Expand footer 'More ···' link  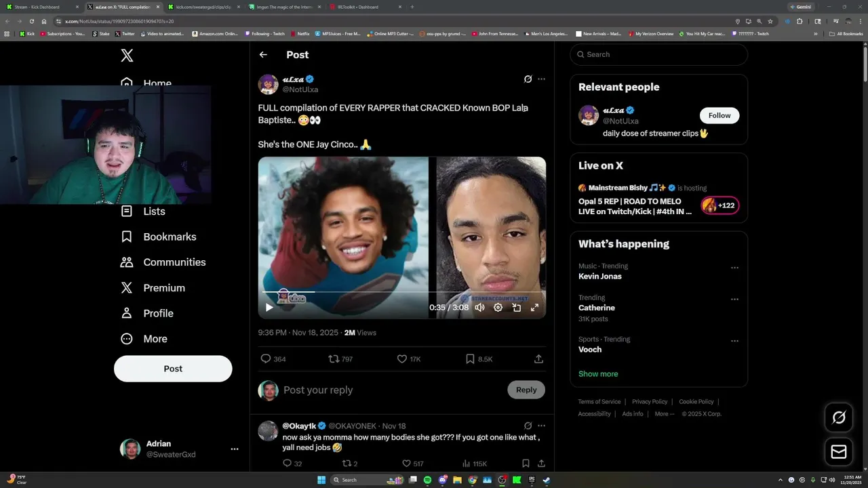tap(664, 414)
